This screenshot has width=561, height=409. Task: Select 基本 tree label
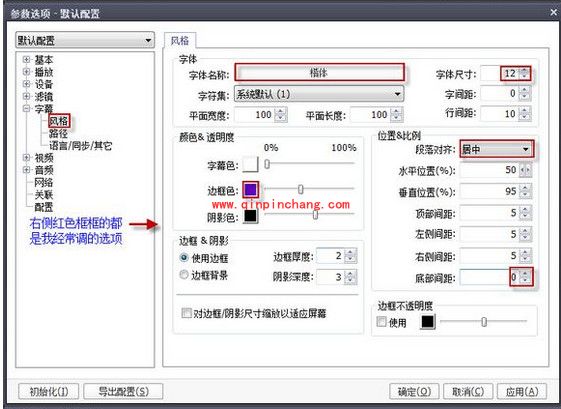[x=44, y=59]
